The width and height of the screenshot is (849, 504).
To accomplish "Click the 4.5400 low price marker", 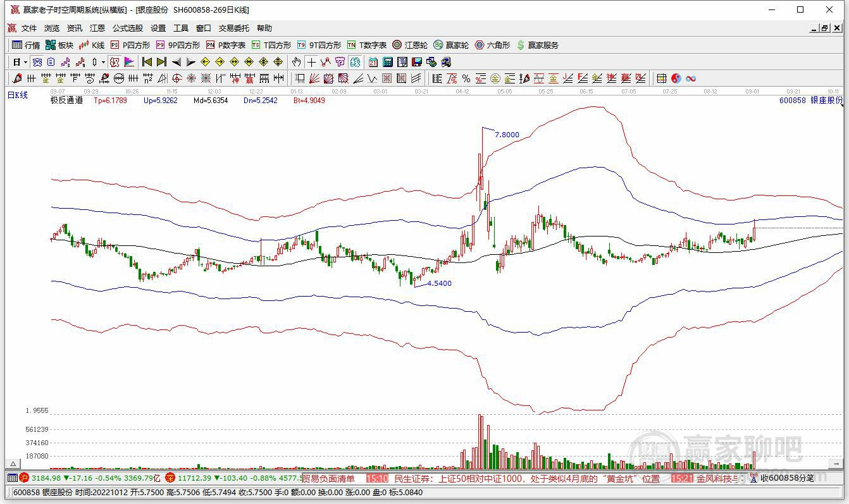I will pos(439,283).
